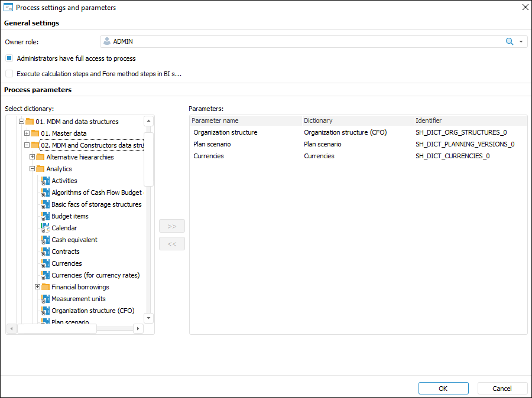
Task: Click the Contracts dictionary icon
Action: [x=46, y=252]
